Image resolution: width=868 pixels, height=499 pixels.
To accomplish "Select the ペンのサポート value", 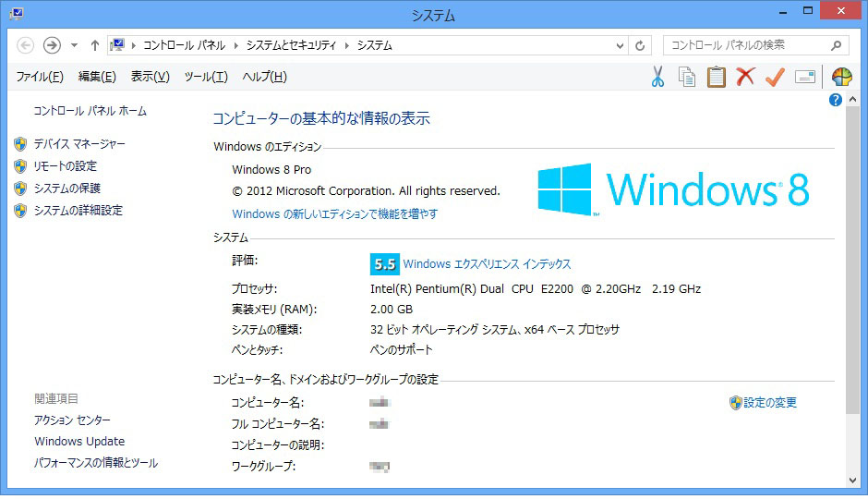I will 402,349.
